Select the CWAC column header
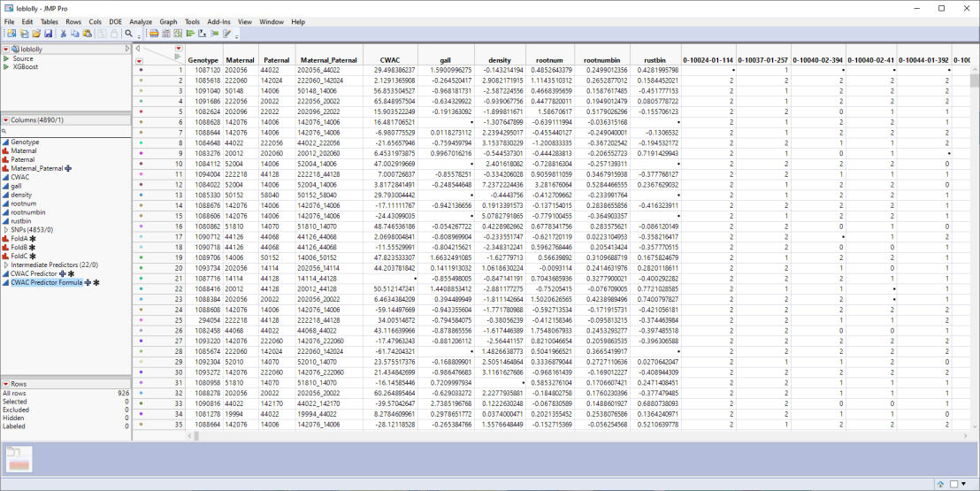The height and width of the screenshot is (491, 980). pos(367,59)
